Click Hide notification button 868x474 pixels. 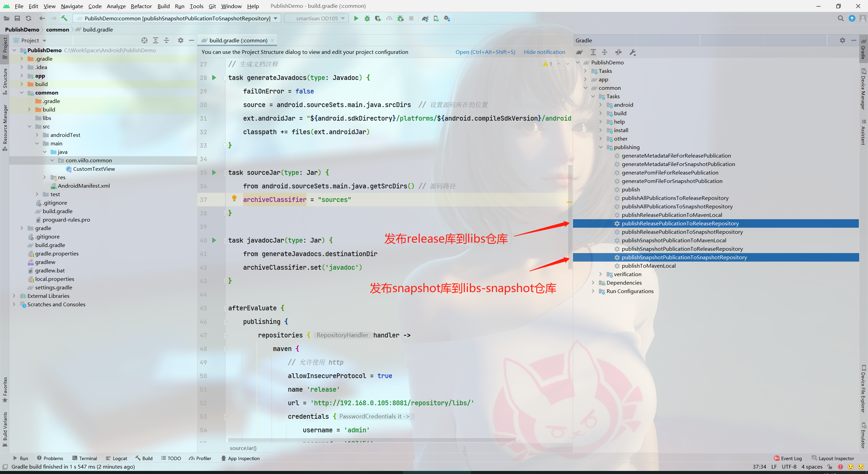543,52
